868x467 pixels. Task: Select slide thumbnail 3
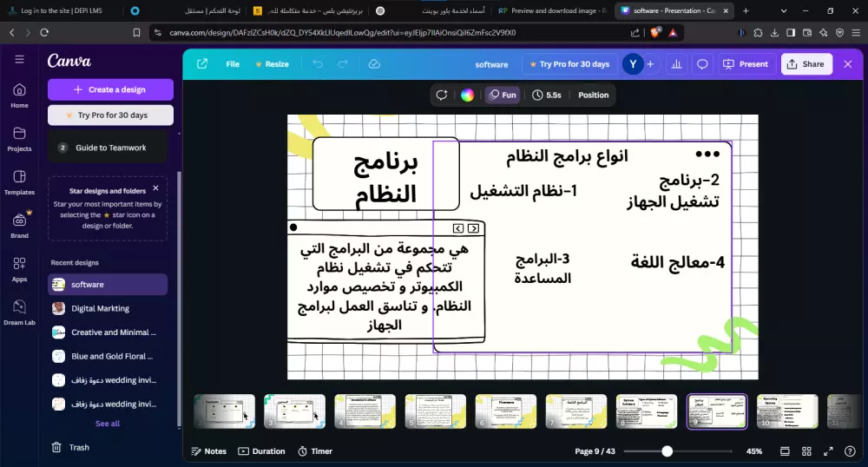coord(294,411)
